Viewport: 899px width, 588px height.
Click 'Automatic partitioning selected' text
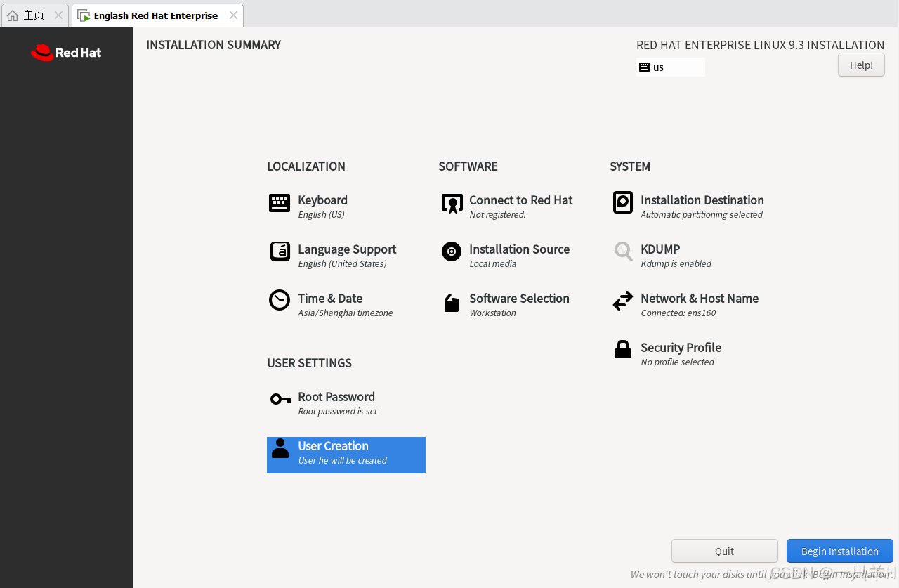702,215
